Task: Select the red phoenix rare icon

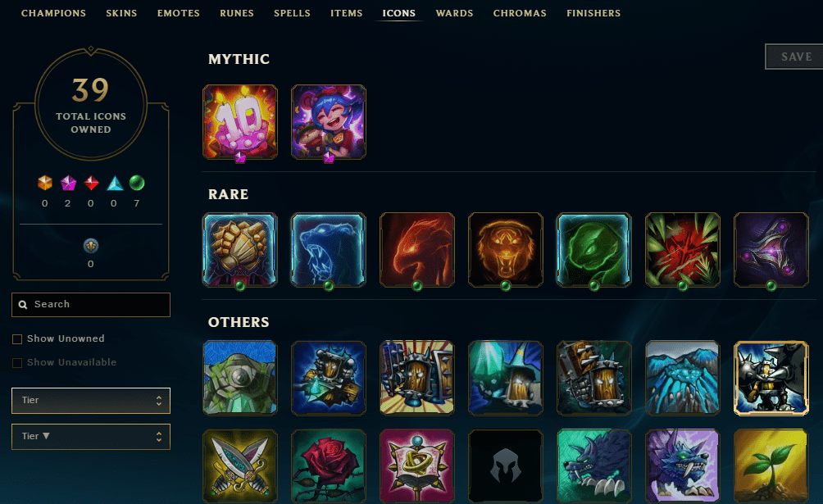Action: pyautogui.click(x=416, y=250)
